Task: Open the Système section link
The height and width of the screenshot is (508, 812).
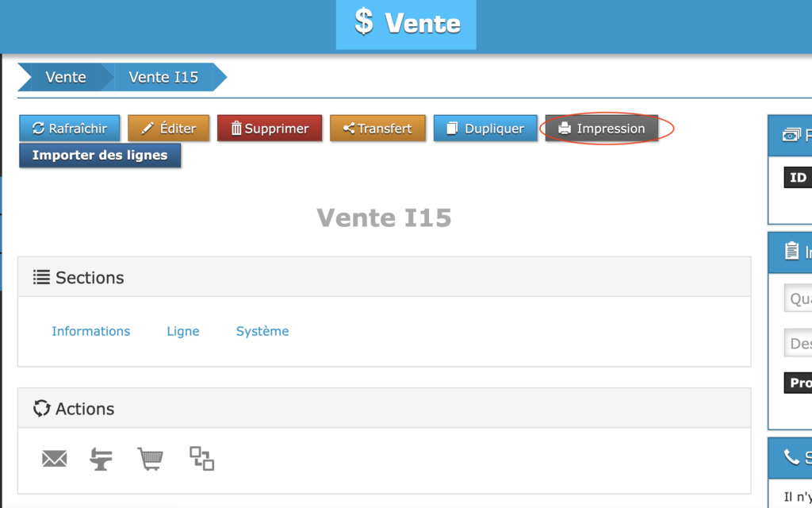Action: [262, 331]
